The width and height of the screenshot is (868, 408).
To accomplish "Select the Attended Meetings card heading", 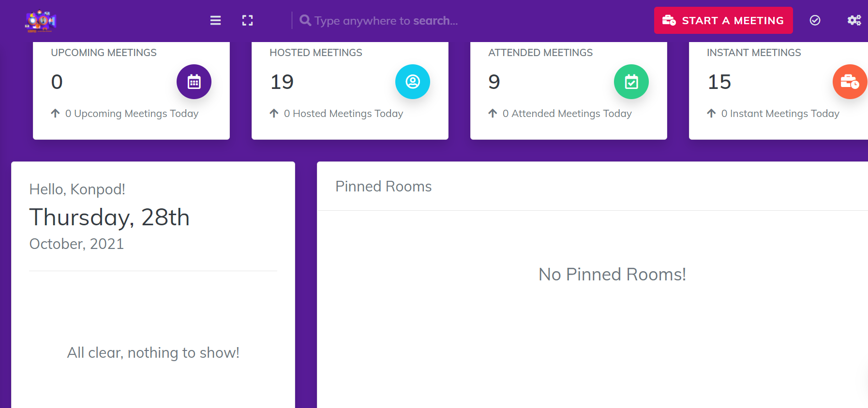I will click(x=540, y=53).
